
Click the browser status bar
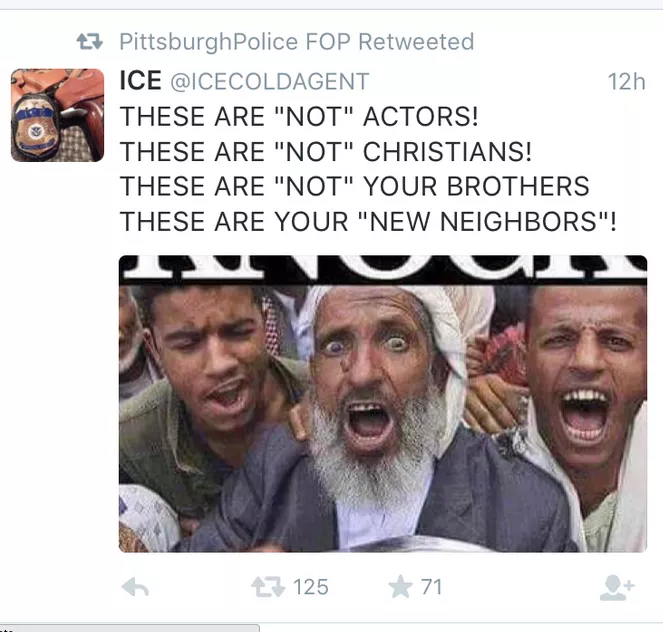pos(129,628)
